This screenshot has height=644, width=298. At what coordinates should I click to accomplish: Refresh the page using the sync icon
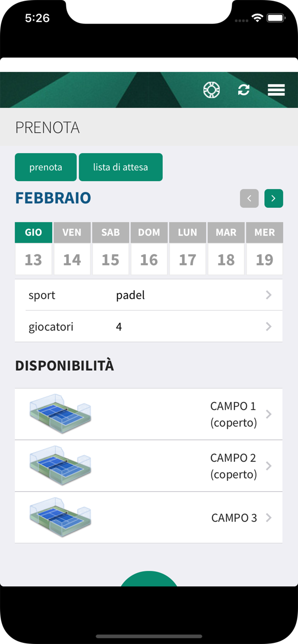click(x=244, y=90)
